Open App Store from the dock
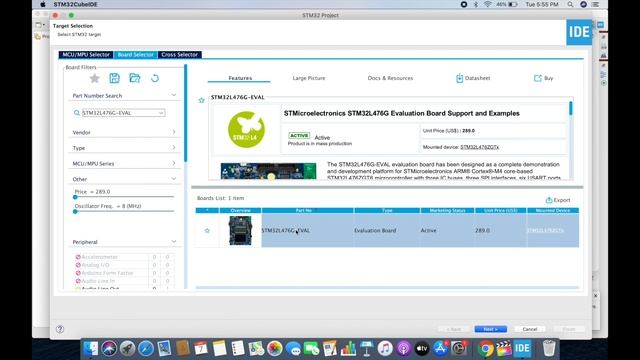Viewport: 640px width, 360px height. pyautogui.click(x=440, y=349)
